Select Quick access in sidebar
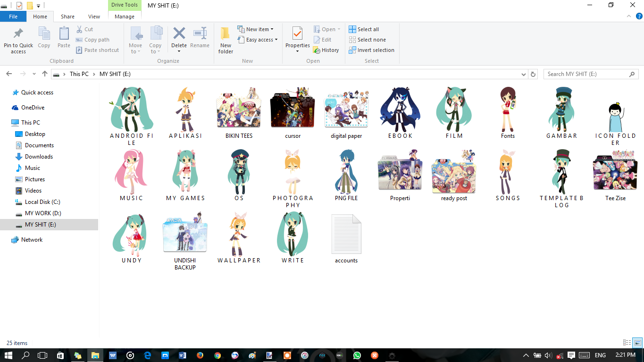Screen dimensions: 644x362 click(x=37, y=93)
